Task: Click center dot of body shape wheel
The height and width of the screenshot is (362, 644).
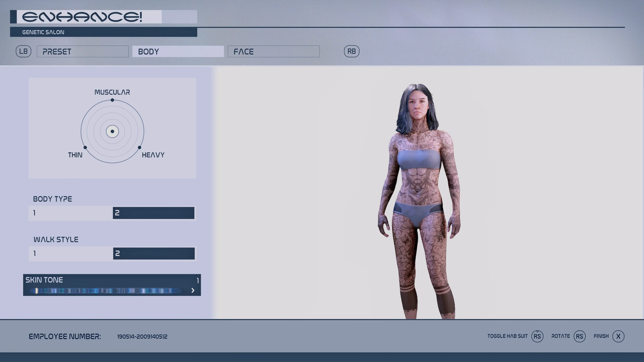Action: pos(112,131)
